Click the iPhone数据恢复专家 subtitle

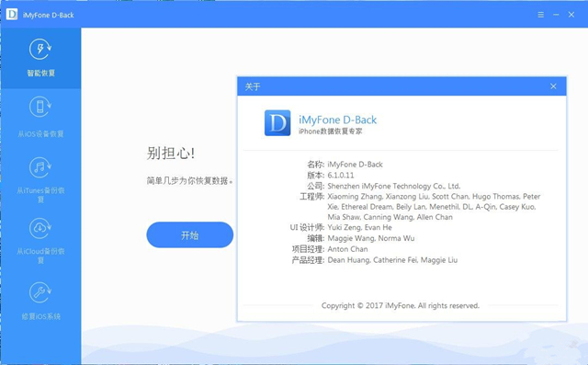(x=331, y=131)
